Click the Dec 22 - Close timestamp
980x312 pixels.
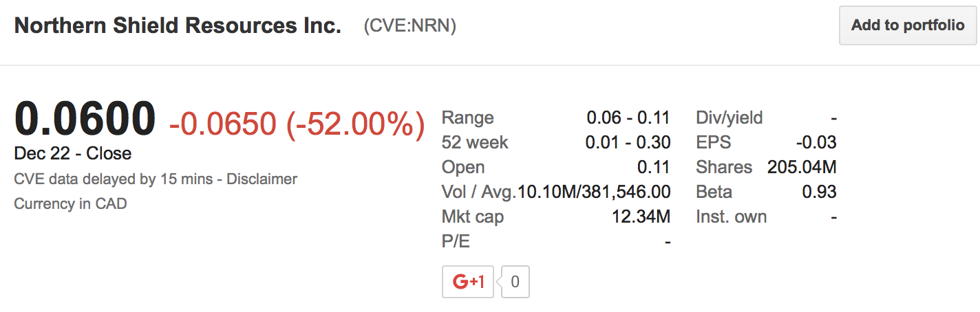pos(73,153)
